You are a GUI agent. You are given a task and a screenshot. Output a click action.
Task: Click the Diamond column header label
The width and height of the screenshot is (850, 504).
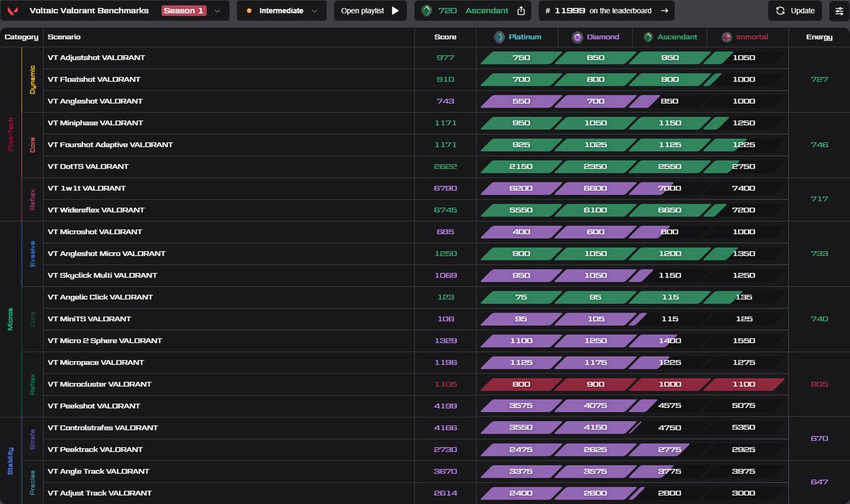click(603, 37)
